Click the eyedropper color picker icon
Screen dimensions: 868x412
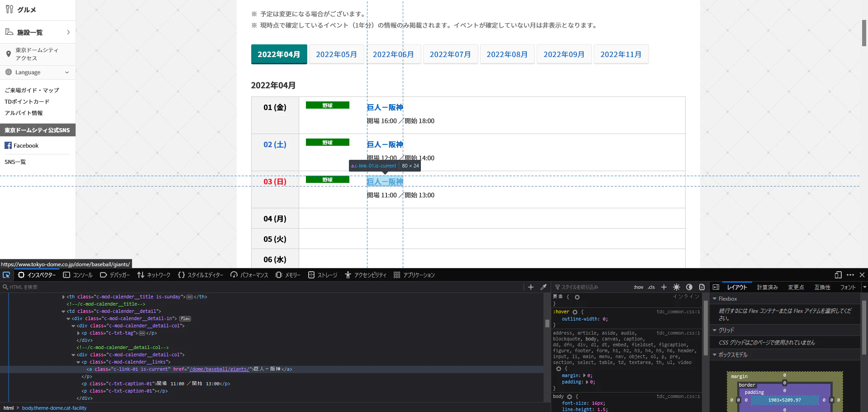pos(544,287)
